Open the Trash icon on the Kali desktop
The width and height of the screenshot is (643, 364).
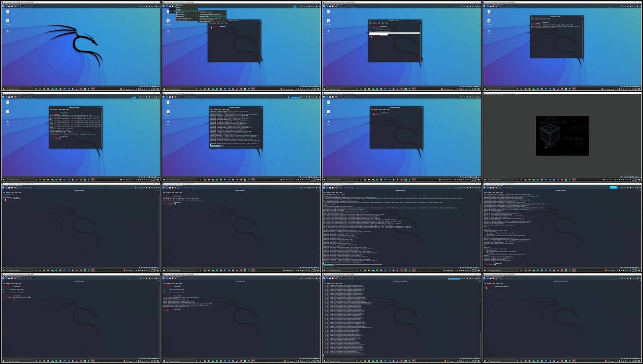point(7,12)
